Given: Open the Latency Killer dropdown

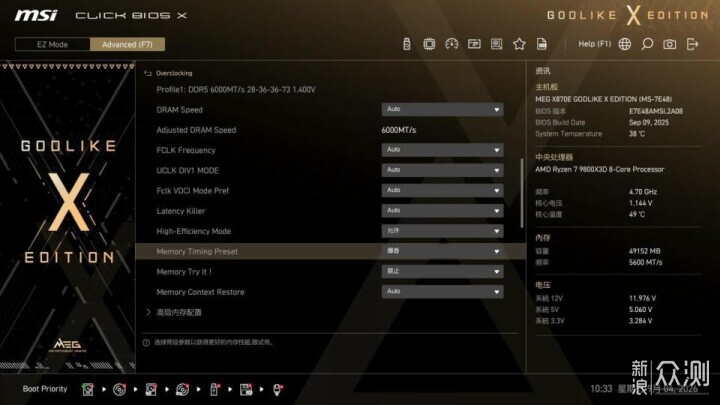Looking at the screenshot, I should coord(442,211).
